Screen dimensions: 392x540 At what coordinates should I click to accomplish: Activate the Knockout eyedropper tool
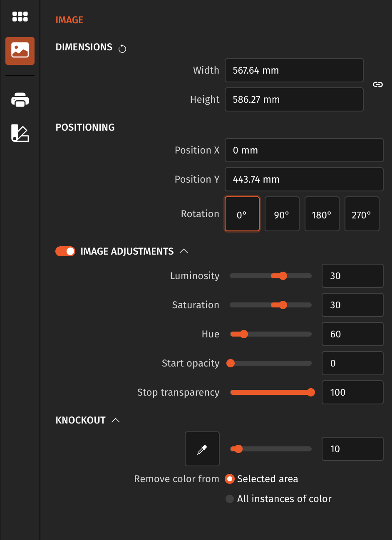202,448
